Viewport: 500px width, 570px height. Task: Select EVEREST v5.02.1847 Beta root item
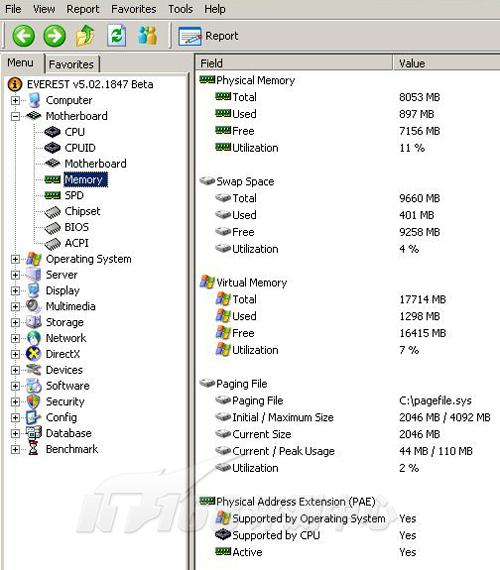click(x=90, y=84)
